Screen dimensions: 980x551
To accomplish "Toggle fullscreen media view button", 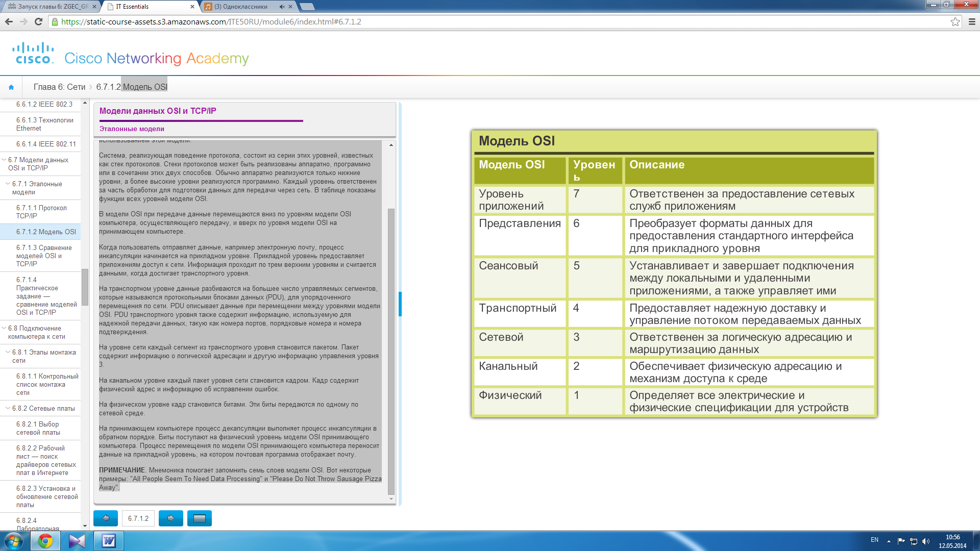I will pos(200,518).
